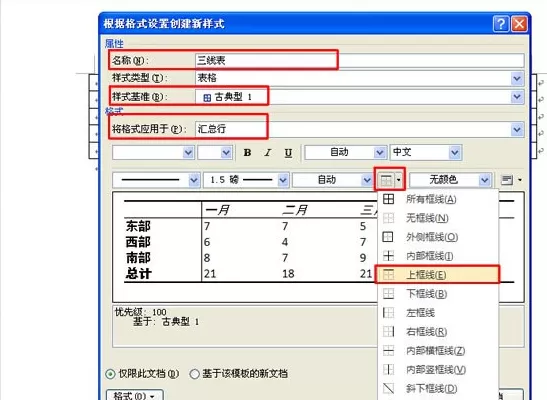Open the font color 自动 dropdown
547x400 pixels.
coord(380,152)
